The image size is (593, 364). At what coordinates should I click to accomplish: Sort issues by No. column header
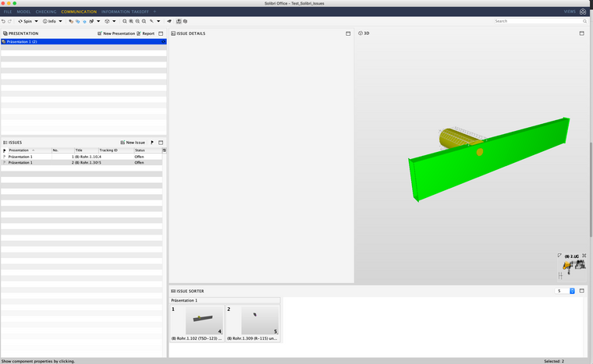(62, 150)
